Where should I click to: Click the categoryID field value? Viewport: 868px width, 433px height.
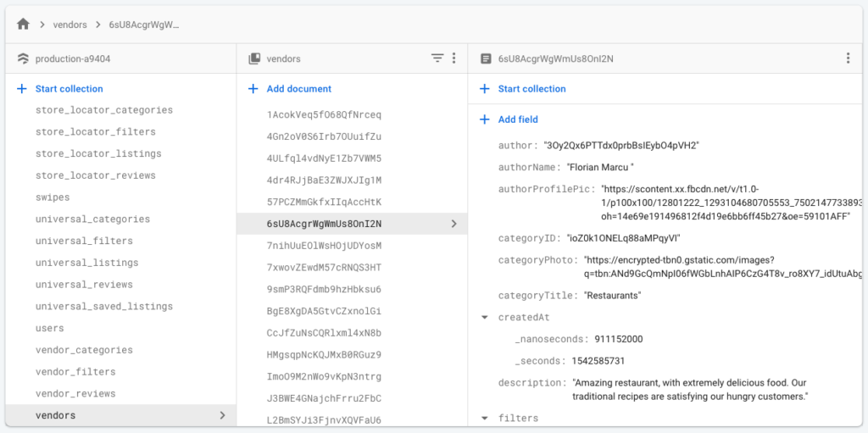(x=621, y=239)
